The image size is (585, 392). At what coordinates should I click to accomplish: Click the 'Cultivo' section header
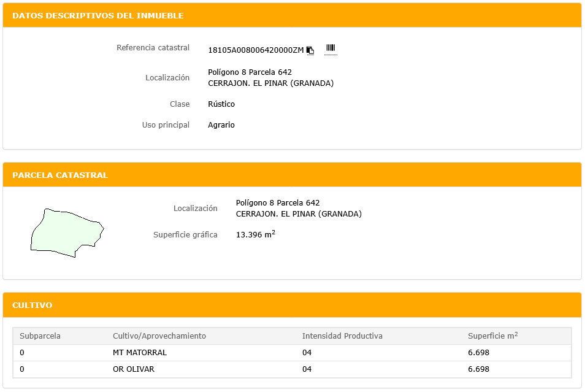click(32, 305)
